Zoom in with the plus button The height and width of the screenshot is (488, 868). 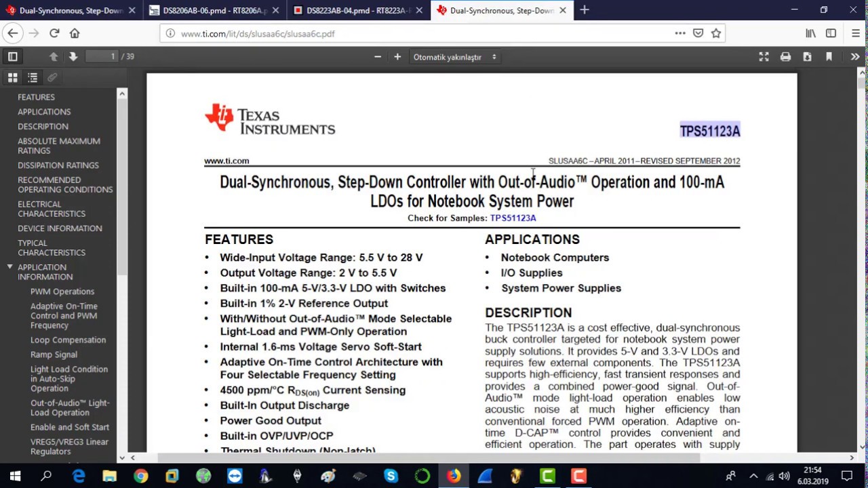point(397,57)
